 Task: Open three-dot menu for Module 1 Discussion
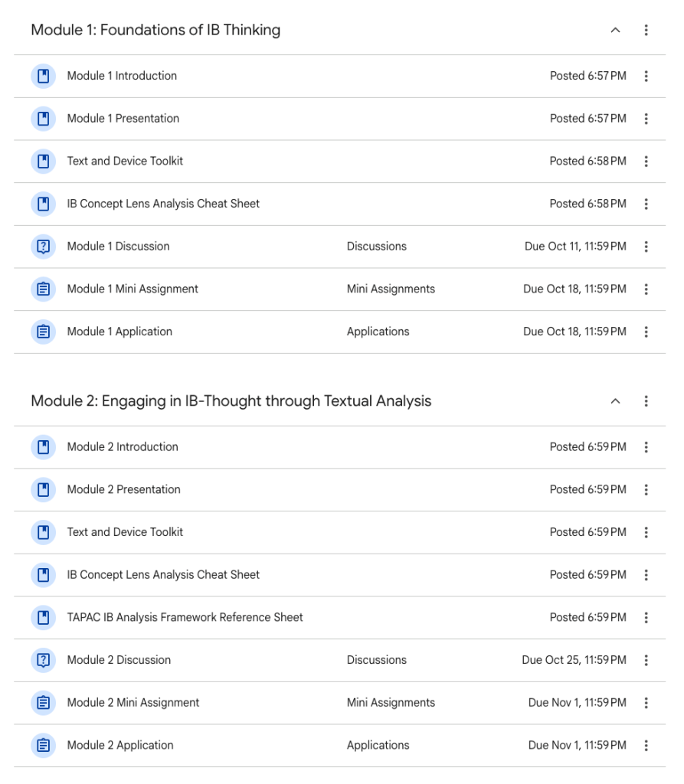tap(646, 247)
